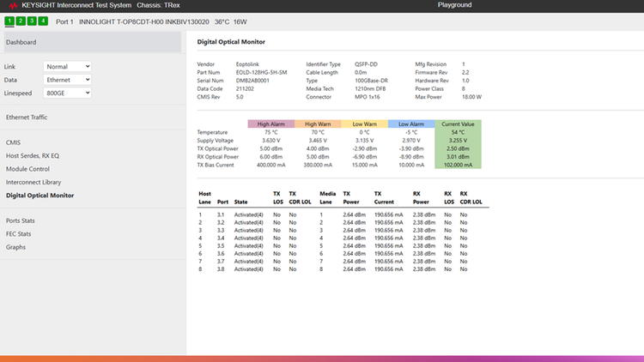Image resolution: width=644 pixels, height=362 pixels.
Task: Click high warn supply voltage 3.465 V
Action: pos(318,141)
